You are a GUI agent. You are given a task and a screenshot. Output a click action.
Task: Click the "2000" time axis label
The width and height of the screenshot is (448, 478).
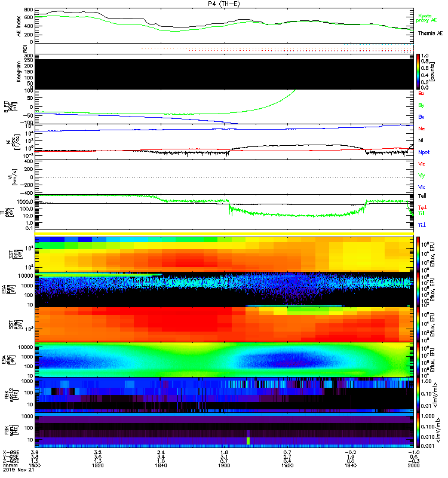(x=413, y=465)
